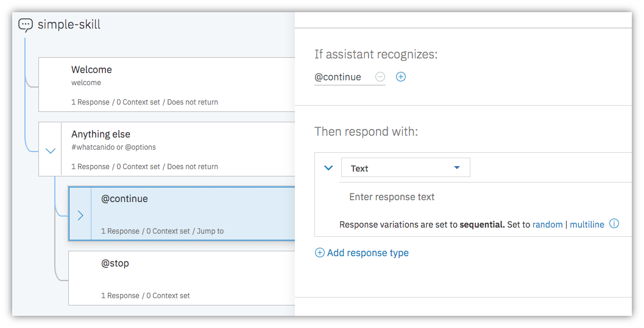The image size is (644, 328).
Task: Click the simple-skill chat bubble icon
Action: tap(26, 25)
